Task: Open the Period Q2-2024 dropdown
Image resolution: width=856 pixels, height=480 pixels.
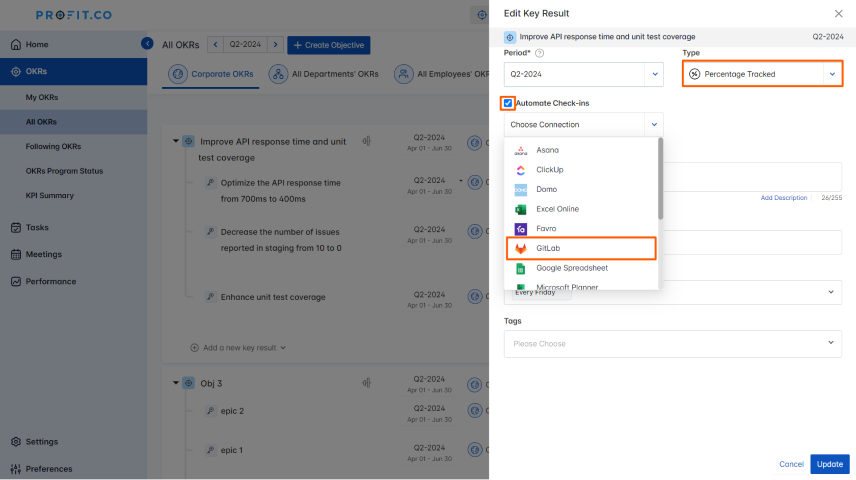Action: (584, 74)
